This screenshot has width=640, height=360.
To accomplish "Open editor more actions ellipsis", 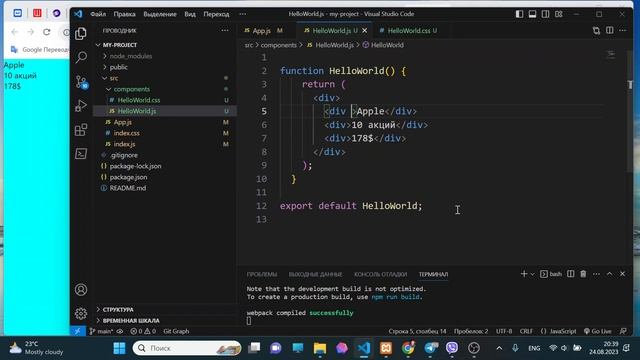I will (x=622, y=30).
